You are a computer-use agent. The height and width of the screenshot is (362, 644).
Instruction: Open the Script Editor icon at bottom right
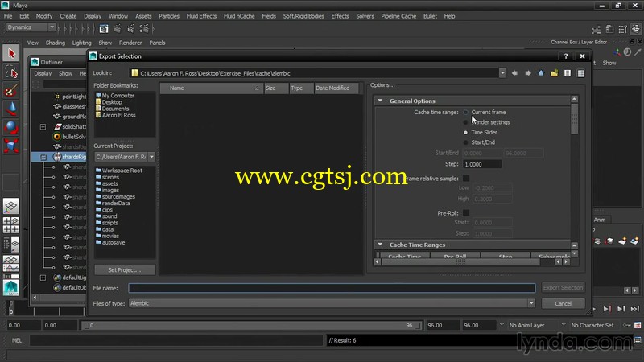[638, 340]
